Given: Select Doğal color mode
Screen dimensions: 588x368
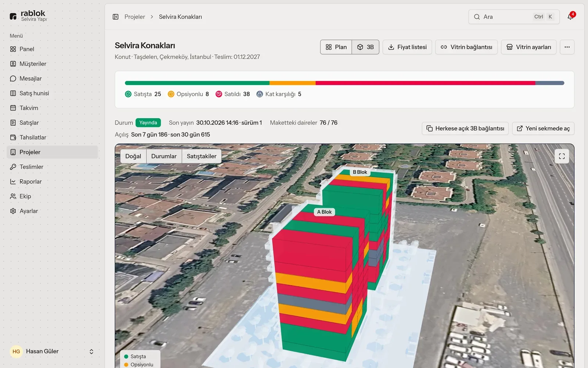Looking at the screenshot, I should (x=133, y=156).
